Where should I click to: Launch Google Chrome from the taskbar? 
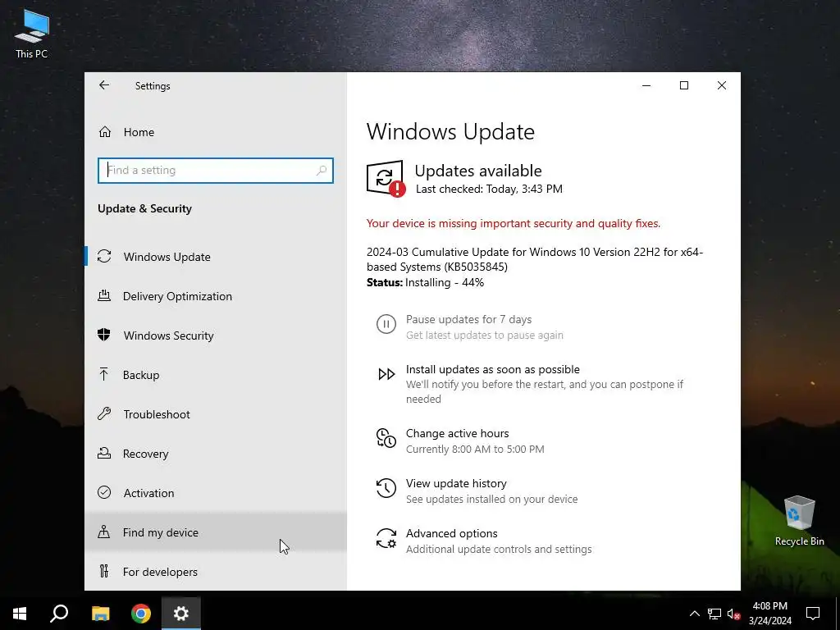(141, 614)
